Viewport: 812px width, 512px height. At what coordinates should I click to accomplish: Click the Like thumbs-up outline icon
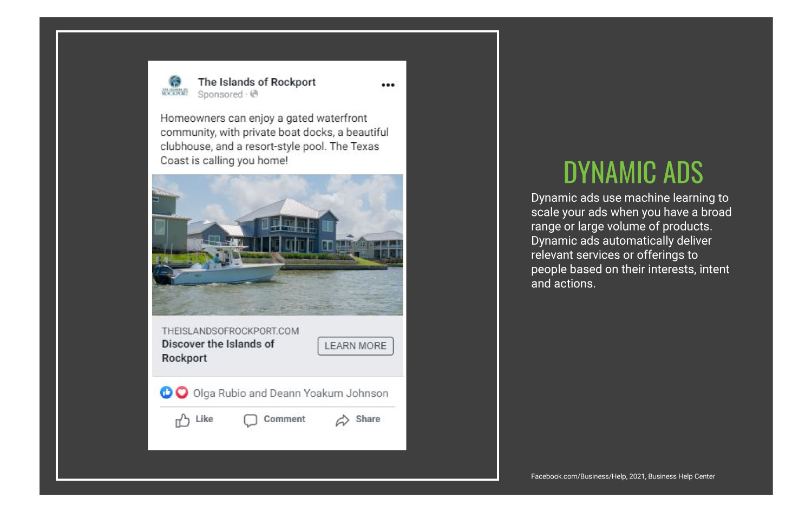pos(182,421)
